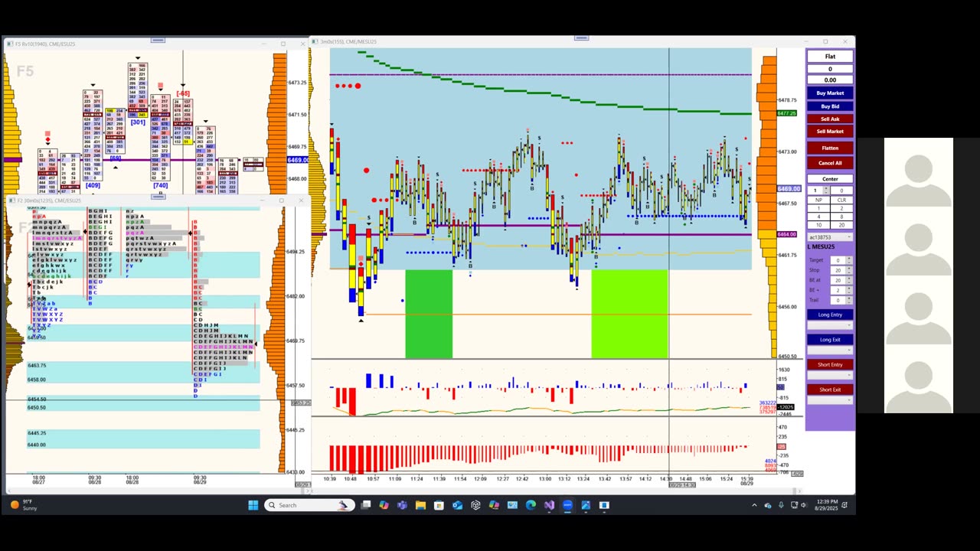Screen dimensions: 980x551
Task: Click Cancel All orders button
Action: pos(830,163)
